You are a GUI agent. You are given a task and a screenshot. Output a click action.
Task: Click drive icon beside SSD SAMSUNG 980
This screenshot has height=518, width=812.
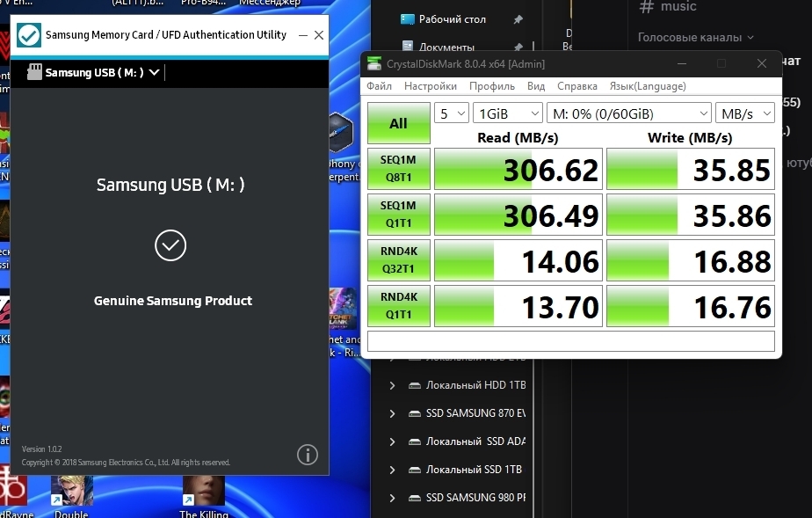pyautogui.click(x=414, y=497)
